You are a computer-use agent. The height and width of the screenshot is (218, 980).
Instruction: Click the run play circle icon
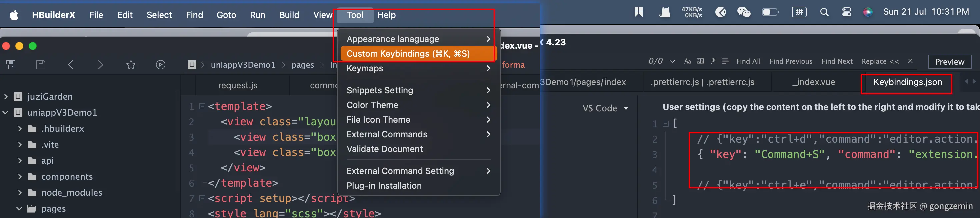click(x=161, y=65)
